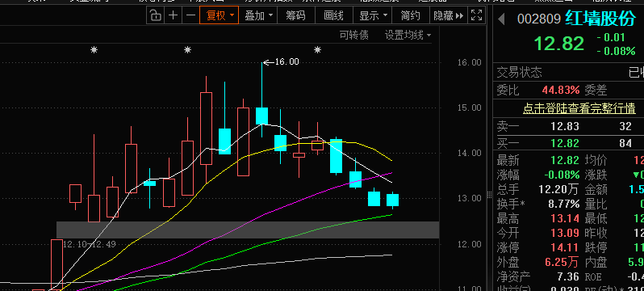This screenshot has width=644, height=291.
Task: Click the 筹码 toolbar button
Action: 295,15
